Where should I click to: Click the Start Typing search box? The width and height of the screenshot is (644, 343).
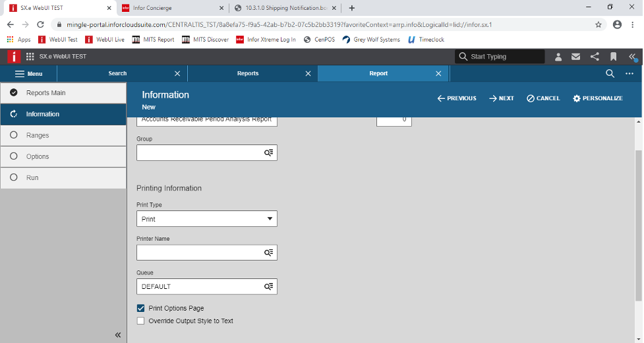point(500,57)
